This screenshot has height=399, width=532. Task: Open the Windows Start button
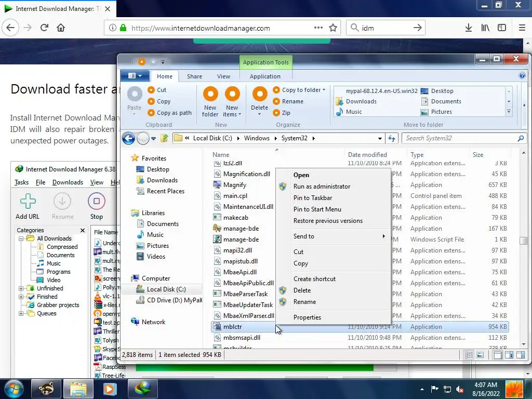(x=13, y=389)
